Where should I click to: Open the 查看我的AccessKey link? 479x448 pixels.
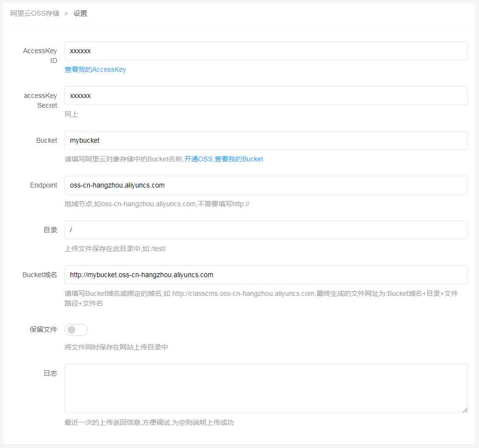pyautogui.click(x=95, y=69)
